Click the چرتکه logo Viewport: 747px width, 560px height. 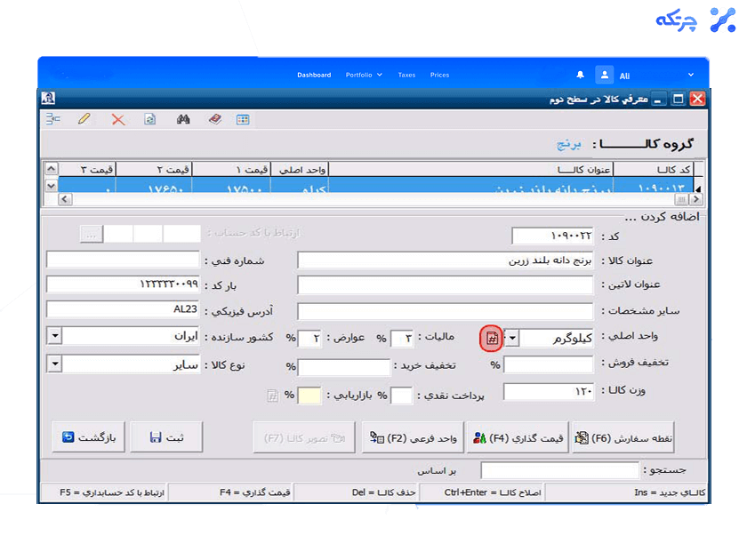click(696, 20)
